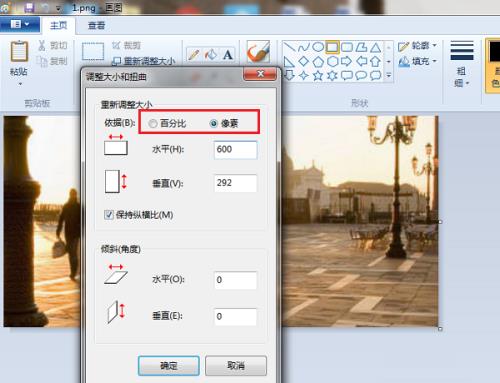Select the Text tool A icon

(228, 54)
